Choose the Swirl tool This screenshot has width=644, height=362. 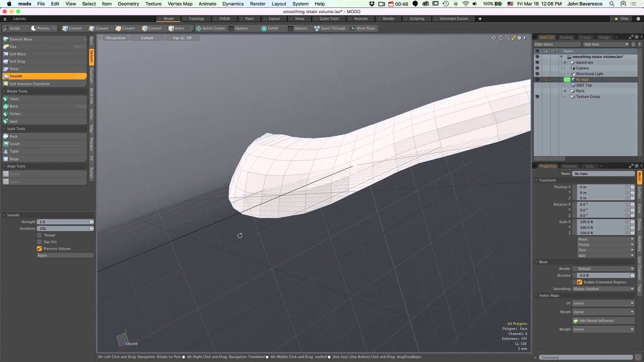(x=44, y=121)
